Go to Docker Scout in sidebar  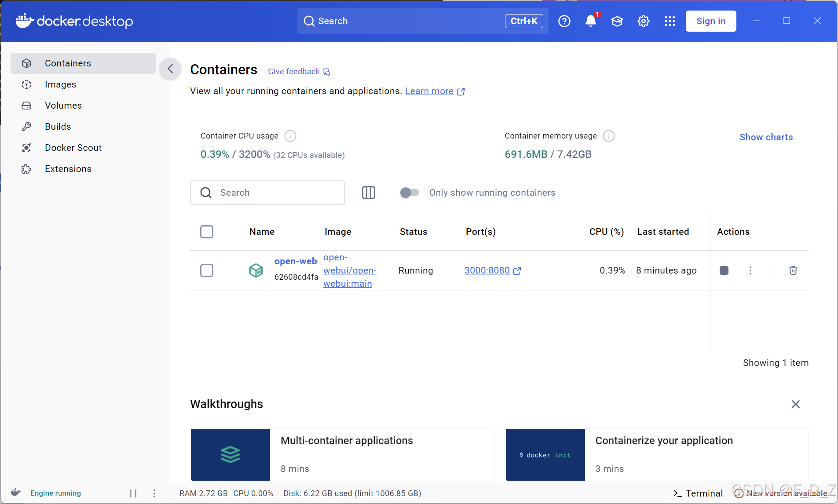pos(83,148)
